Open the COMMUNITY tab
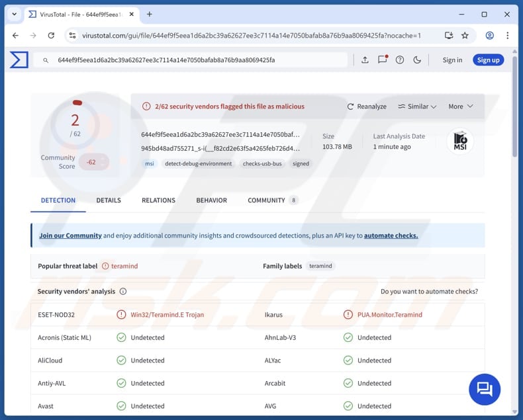The image size is (523, 420). (x=272, y=200)
